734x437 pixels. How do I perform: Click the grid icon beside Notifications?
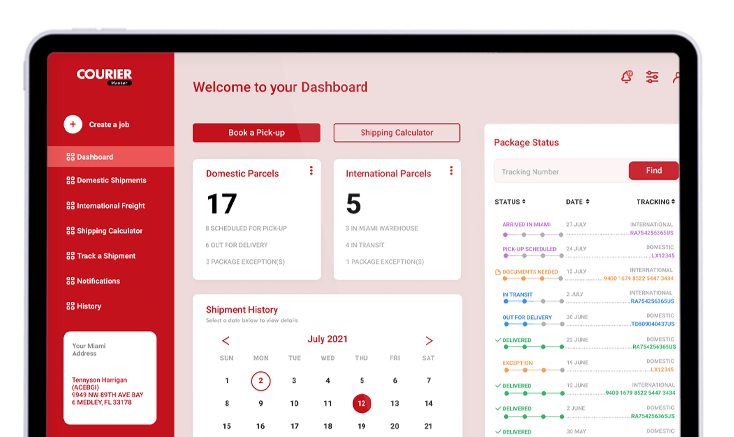click(x=70, y=281)
